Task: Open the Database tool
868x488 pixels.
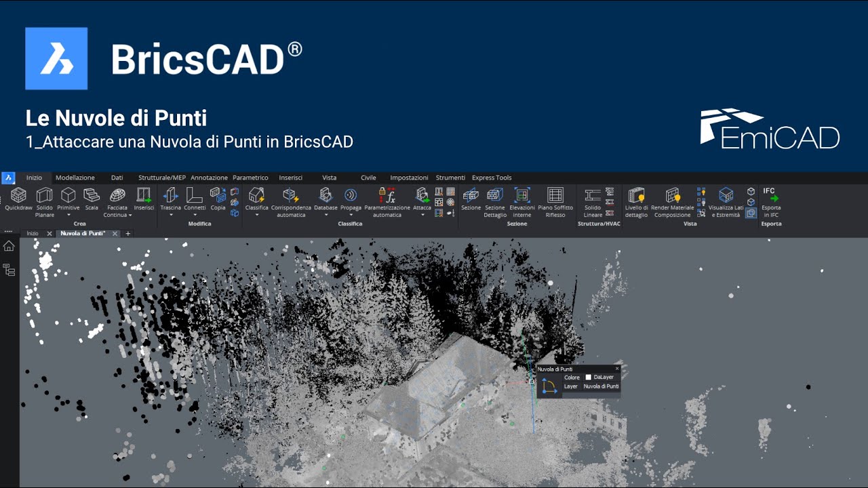Action: pos(325,200)
